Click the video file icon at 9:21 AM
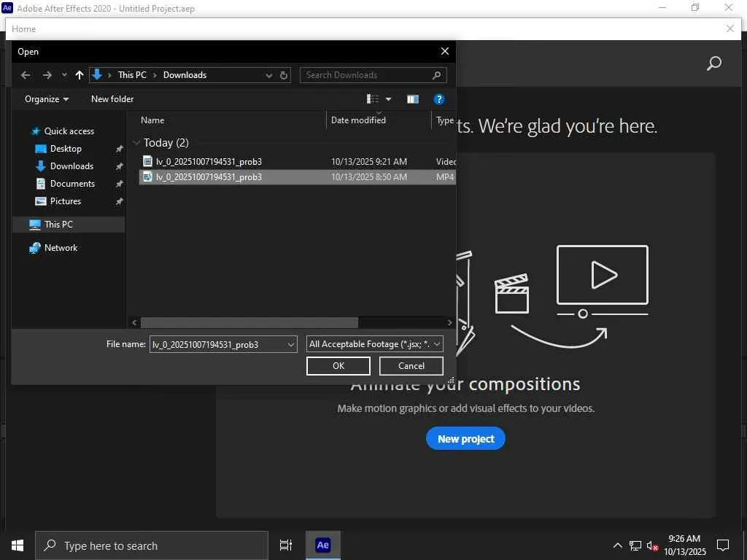 pyautogui.click(x=147, y=161)
